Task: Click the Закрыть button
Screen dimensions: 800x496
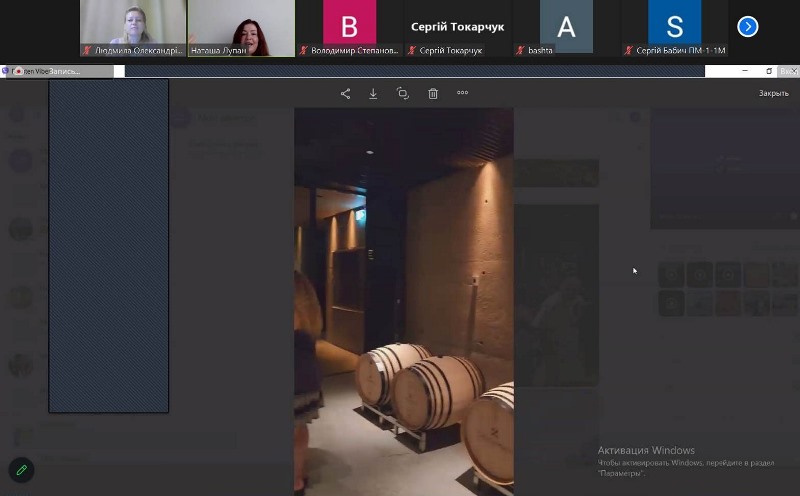Action: [x=773, y=93]
